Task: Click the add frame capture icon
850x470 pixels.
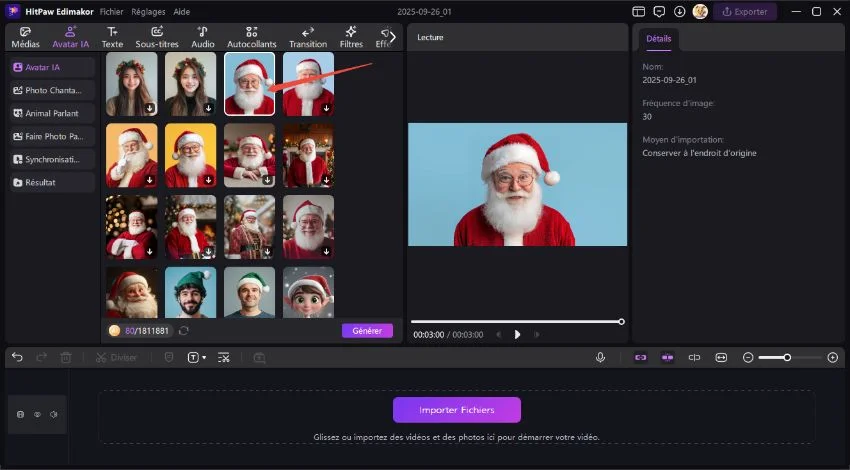Action: coord(260,357)
